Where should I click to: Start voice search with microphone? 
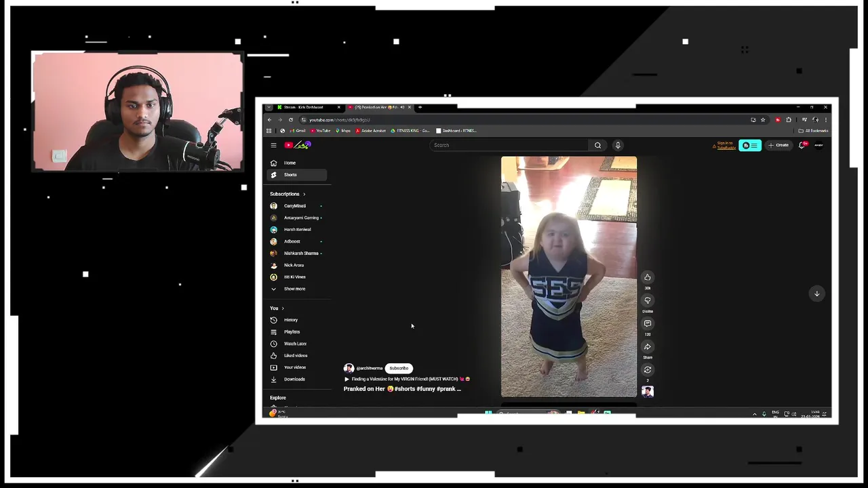(x=618, y=145)
